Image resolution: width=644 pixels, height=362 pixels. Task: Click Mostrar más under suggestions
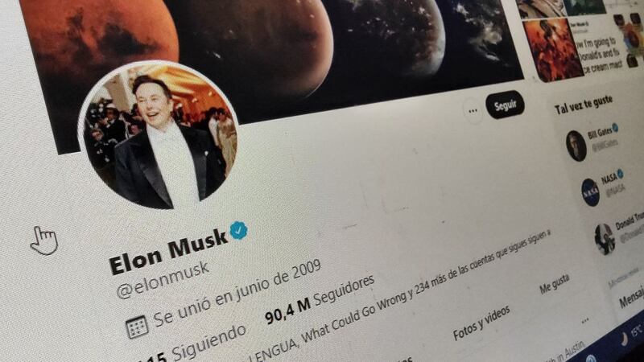click(623, 278)
